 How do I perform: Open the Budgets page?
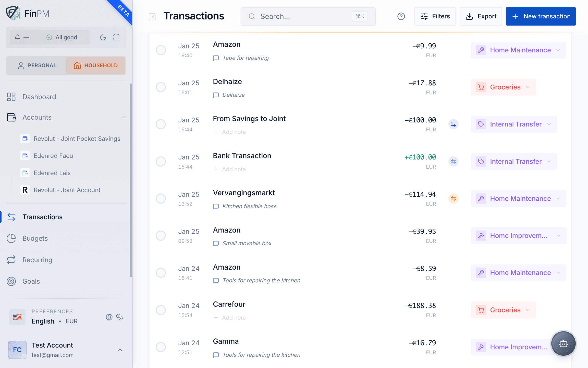tap(35, 238)
